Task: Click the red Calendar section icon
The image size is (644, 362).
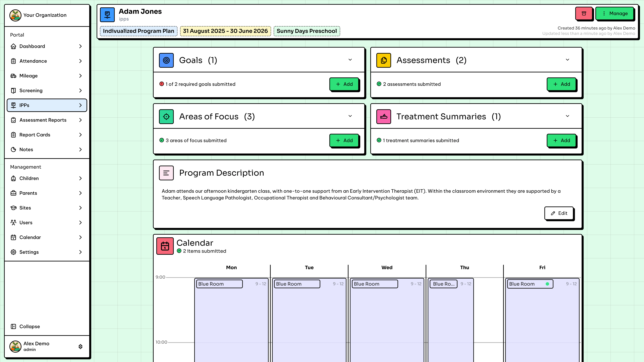Action: [x=165, y=246]
